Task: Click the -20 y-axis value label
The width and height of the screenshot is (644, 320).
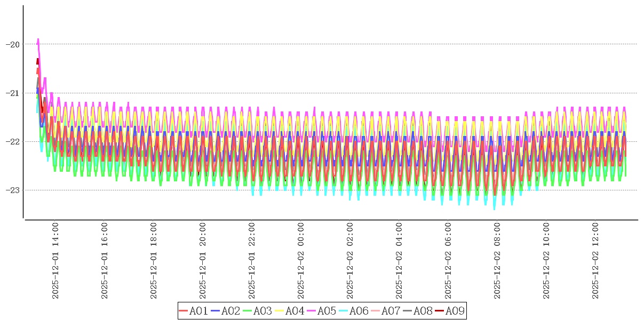Action: click(x=12, y=44)
